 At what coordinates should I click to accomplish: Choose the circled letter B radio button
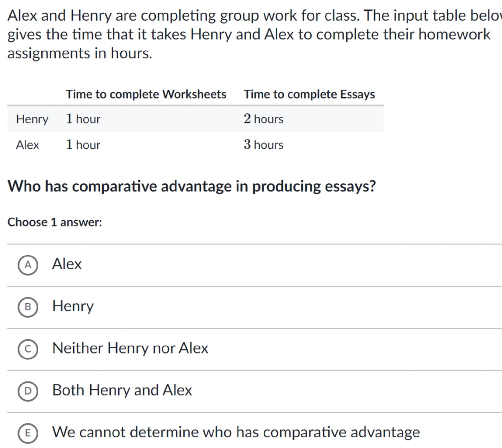(28, 307)
